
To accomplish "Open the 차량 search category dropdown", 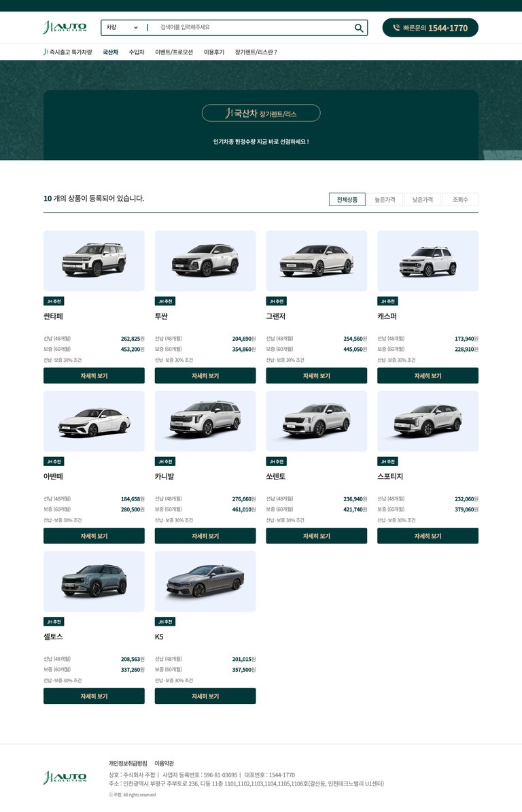I will click(x=122, y=27).
